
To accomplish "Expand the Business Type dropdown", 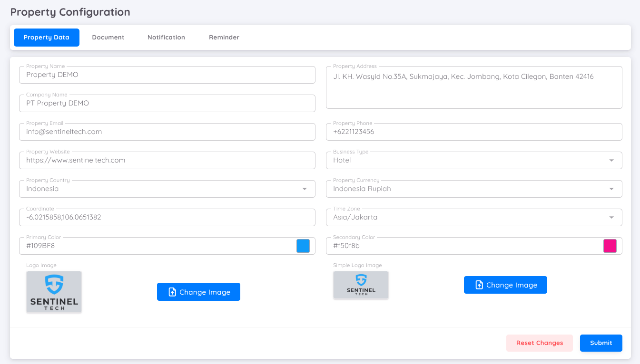I will pos(612,160).
